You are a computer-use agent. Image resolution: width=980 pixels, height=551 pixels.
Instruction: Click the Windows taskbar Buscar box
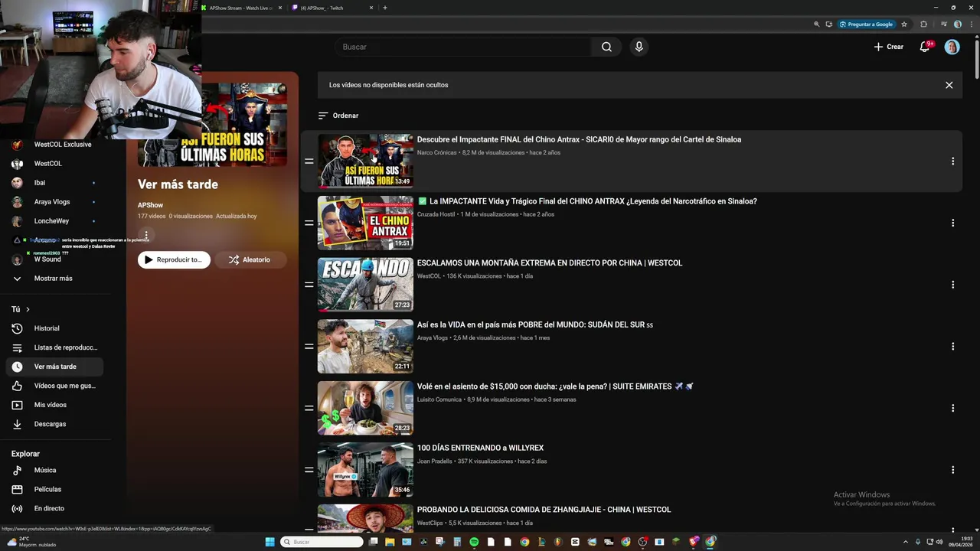(x=322, y=542)
